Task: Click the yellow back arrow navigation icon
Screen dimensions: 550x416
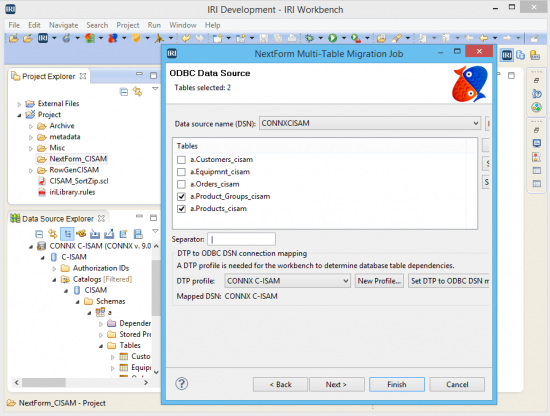Action: point(483,38)
